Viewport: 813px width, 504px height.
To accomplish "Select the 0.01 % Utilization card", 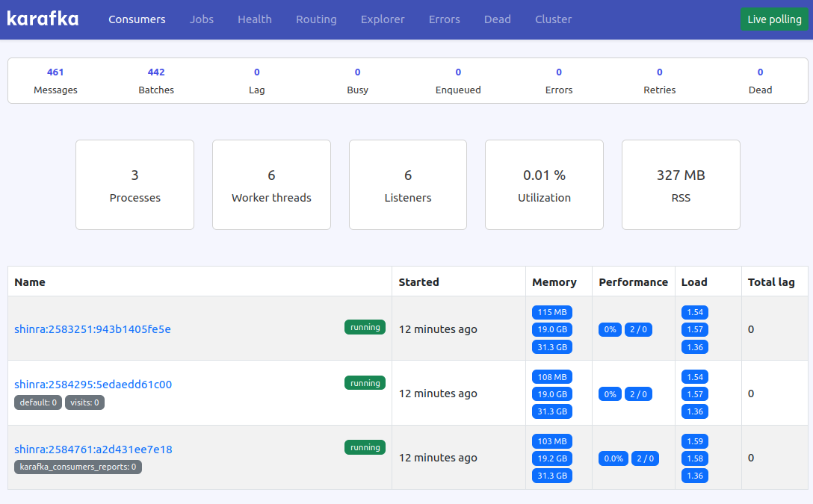I will [545, 184].
